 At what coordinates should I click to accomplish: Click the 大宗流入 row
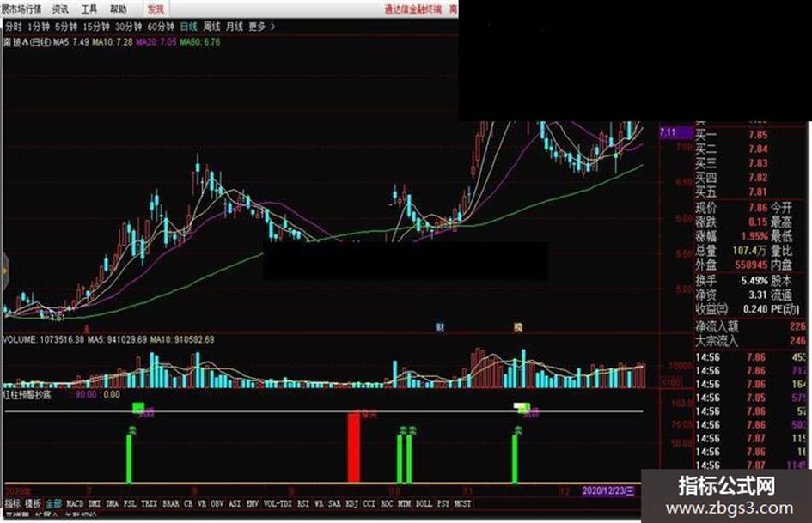coord(751,341)
